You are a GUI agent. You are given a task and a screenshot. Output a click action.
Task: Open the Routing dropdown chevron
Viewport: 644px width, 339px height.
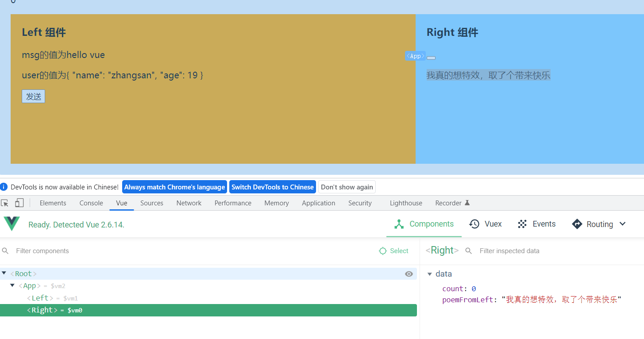coord(623,224)
